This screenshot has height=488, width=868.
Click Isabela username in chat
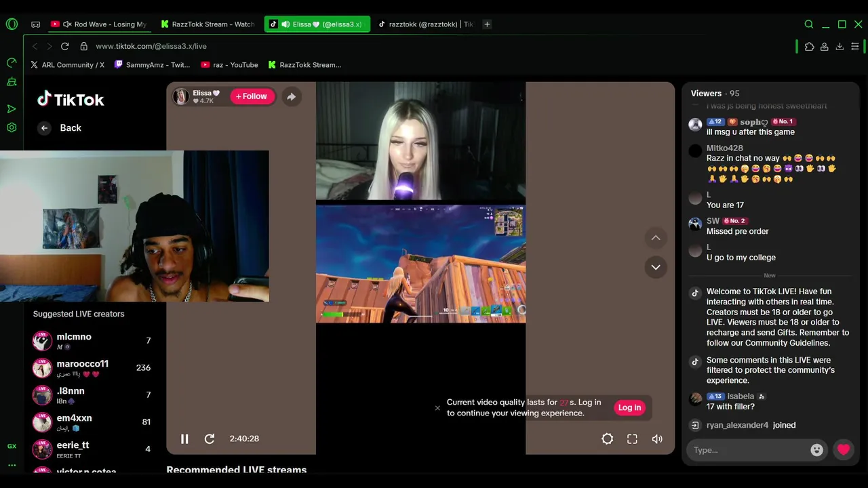pos(741,396)
